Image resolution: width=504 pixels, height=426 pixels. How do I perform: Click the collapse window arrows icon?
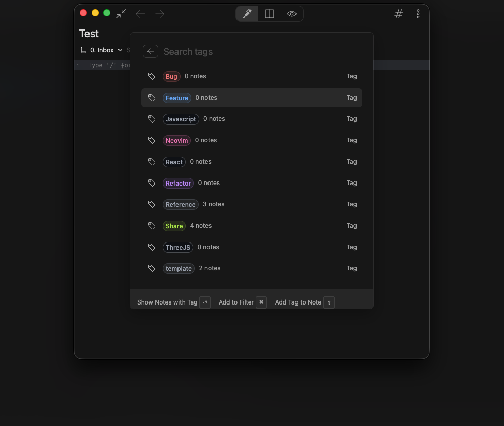(x=121, y=14)
